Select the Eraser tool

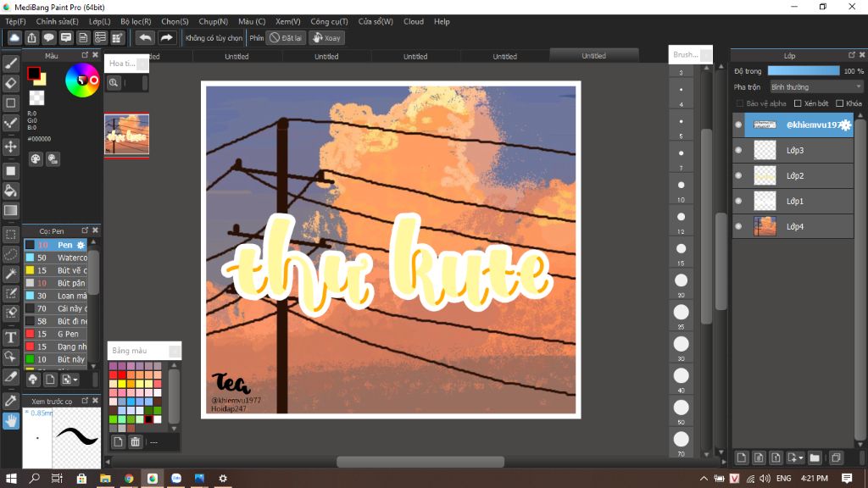[10, 83]
